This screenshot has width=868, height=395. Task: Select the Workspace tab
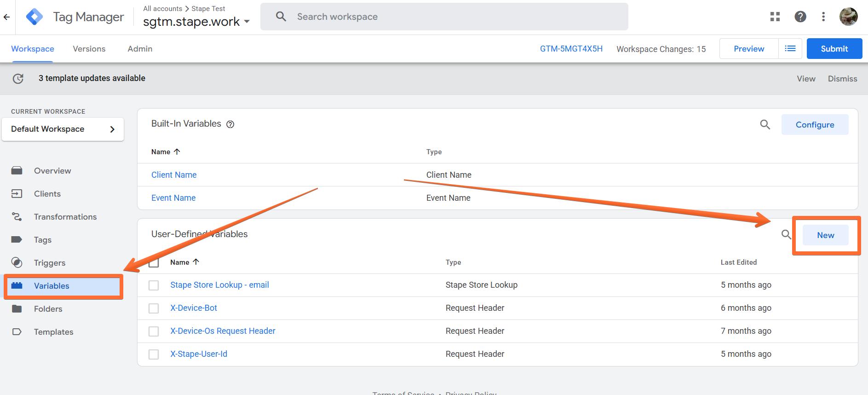click(33, 49)
